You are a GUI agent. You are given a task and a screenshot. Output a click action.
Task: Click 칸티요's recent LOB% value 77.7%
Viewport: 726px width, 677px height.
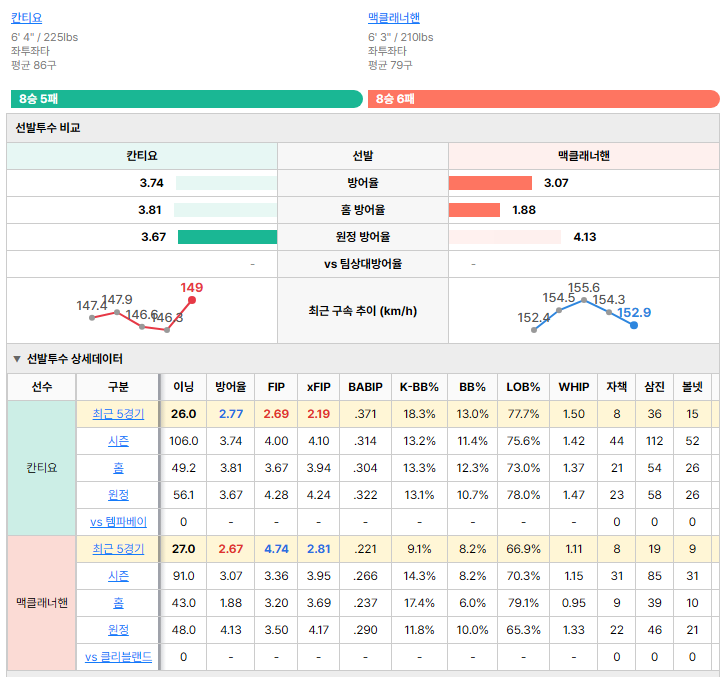pyautogui.click(x=523, y=414)
